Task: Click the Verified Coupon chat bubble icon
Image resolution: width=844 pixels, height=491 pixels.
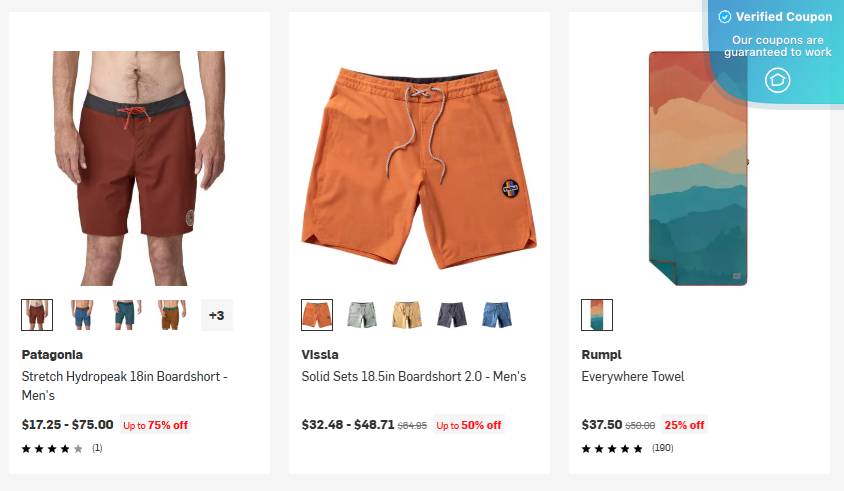Action: (x=777, y=81)
